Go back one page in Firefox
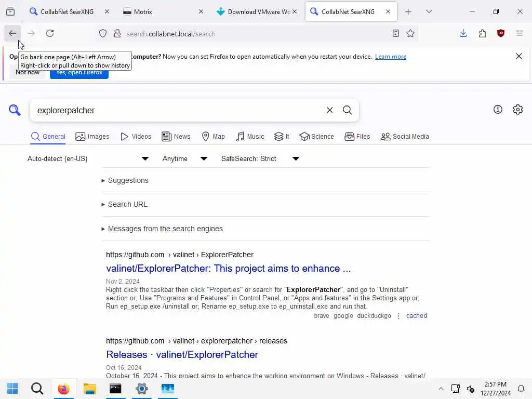Image resolution: width=532 pixels, height=399 pixels. pyautogui.click(x=12, y=33)
